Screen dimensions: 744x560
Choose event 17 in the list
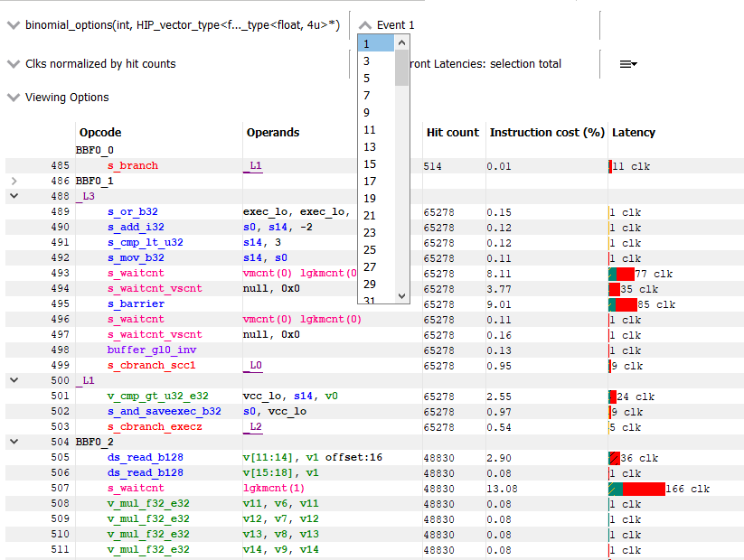[x=376, y=182]
